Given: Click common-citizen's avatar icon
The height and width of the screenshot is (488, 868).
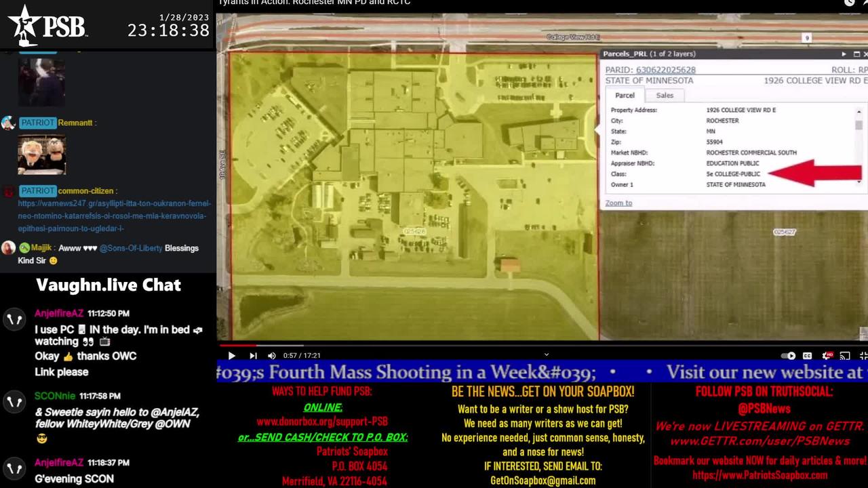Looking at the screenshot, I should 8,192.
